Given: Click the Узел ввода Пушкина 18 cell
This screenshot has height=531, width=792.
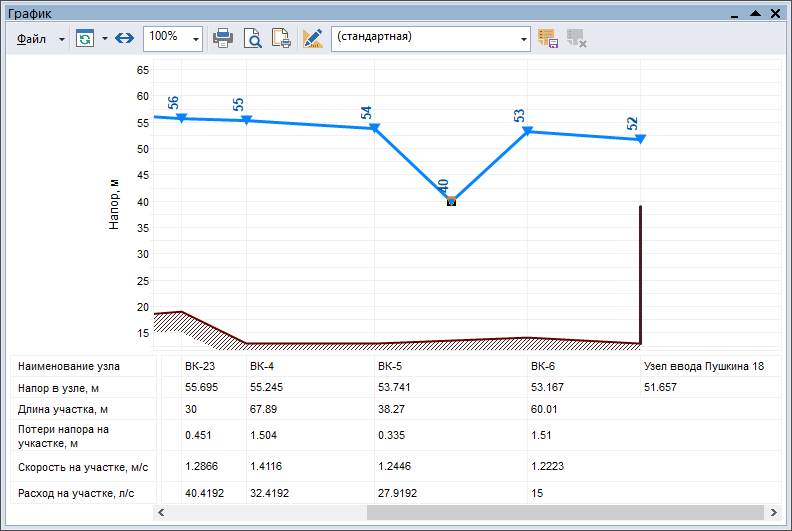Looking at the screenshot, I should pyautogui.click(x=703, y=366).
